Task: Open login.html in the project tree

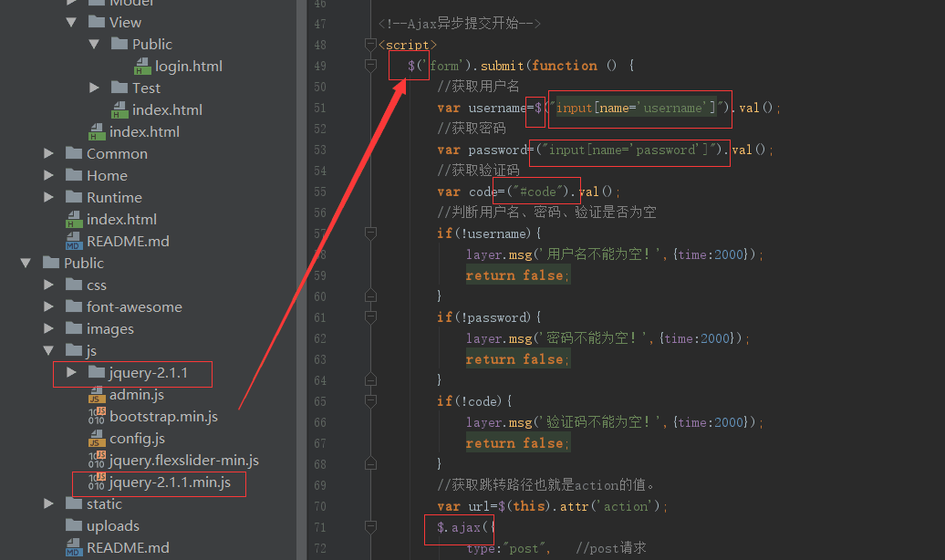Action: pyautogui.click(x=189, y=67)
